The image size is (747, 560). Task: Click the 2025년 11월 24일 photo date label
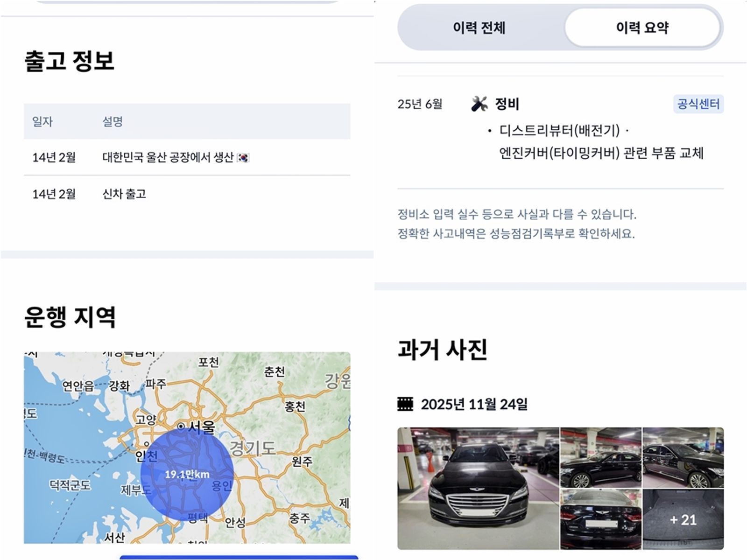[474, 404]
